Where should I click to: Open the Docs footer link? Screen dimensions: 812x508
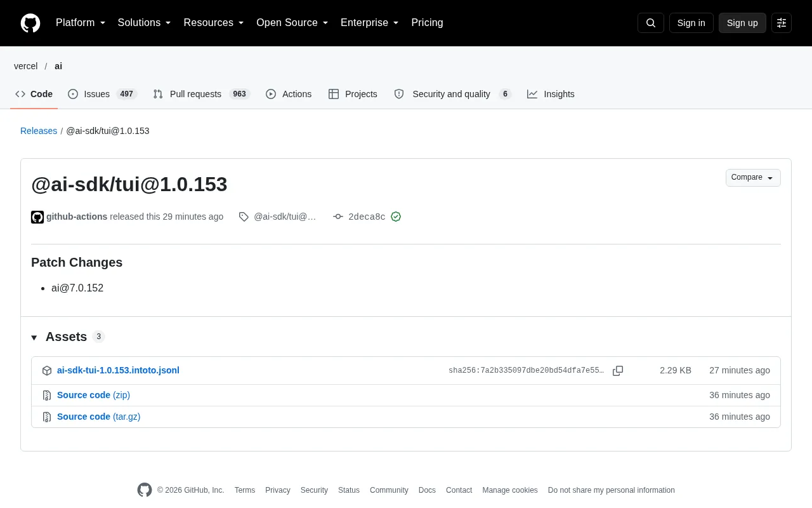pyautogui.click(x=427, y=490)
